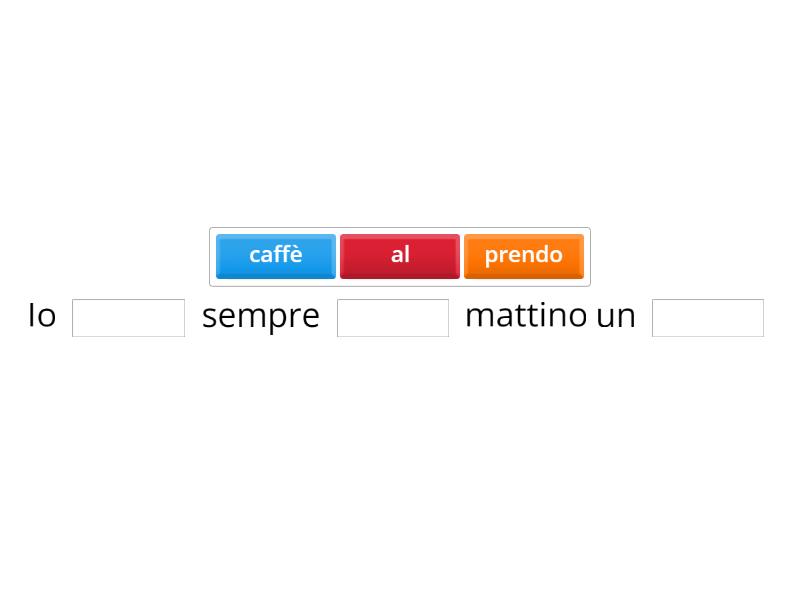Click the blank box after "mattino un"
Screen dimensions: 800x600
point(706,317)
